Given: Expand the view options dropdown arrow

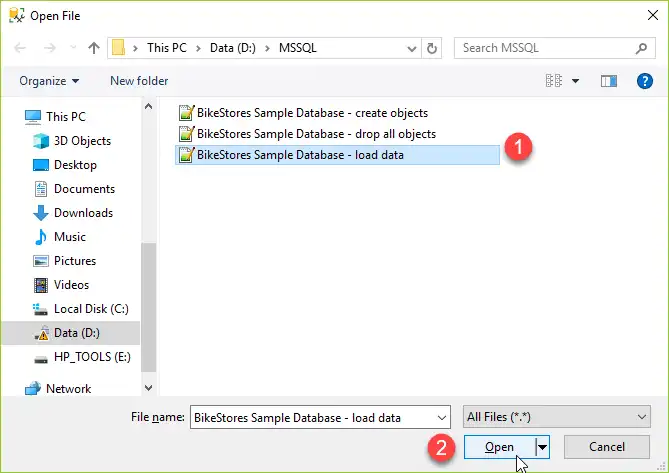Looking at the screenshot, I should coord(575,81).
